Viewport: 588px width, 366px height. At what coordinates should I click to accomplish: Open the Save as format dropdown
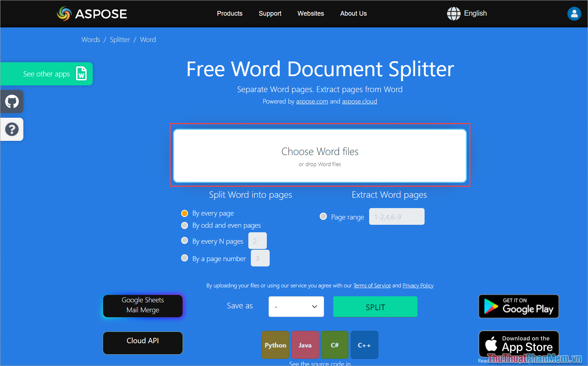pyautogui.click(x=296, y=306)
